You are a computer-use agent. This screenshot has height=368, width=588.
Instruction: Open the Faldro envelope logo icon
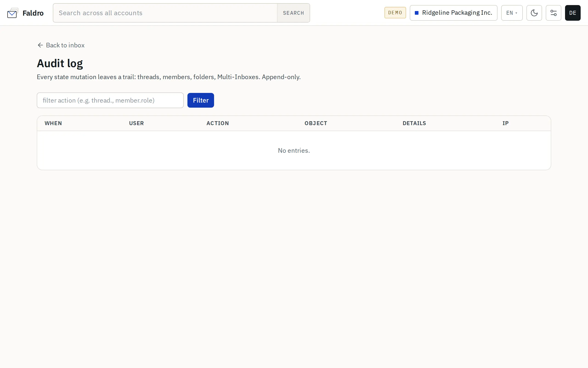coord(13,13)
